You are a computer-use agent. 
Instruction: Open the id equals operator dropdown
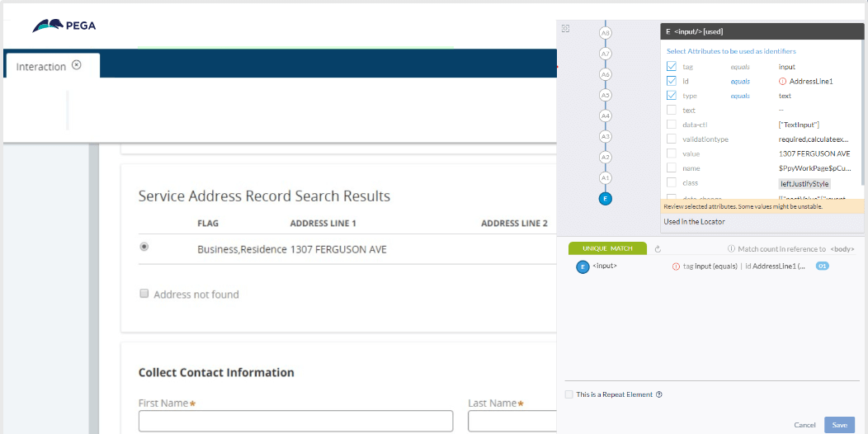[x=740, y=82]
